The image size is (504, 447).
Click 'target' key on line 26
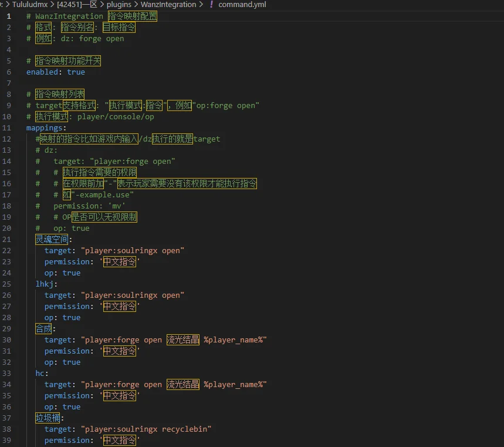[58, 295]
